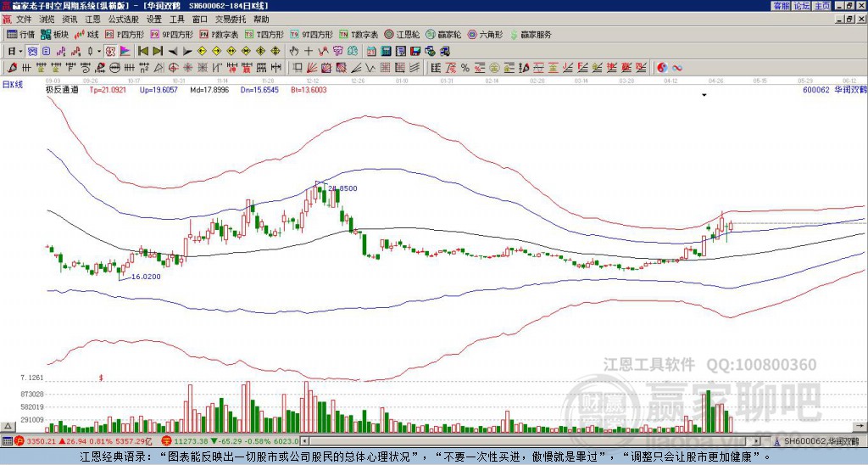
Task: Jump to the last bar with skip-end icon
Action: click(x=158, y=51)
